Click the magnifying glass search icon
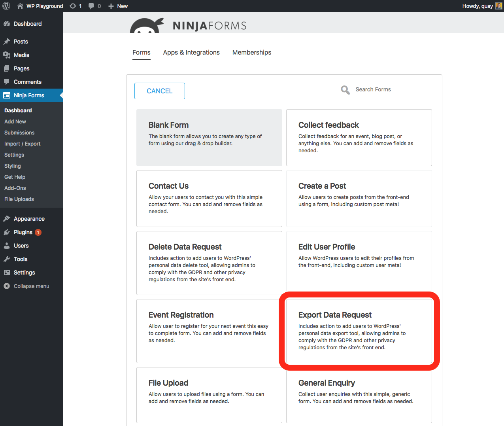The width and height of the screenshot is (504, 426). (x=345, y=90)
